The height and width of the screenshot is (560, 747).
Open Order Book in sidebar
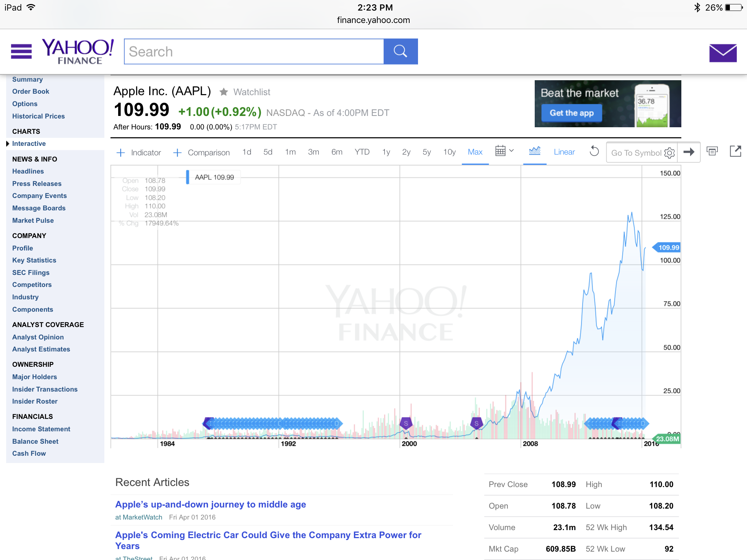[31, 92]
